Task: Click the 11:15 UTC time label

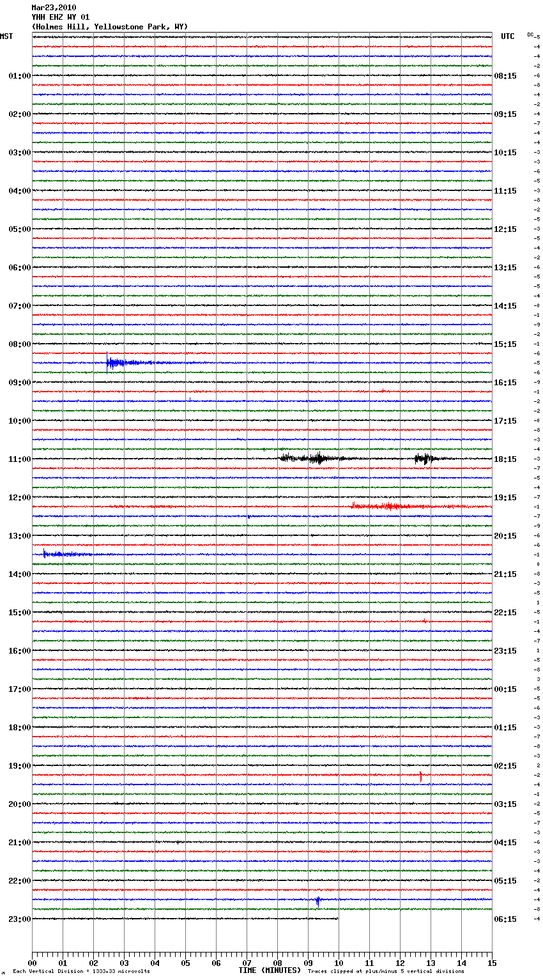Action: tap(505, 191)
